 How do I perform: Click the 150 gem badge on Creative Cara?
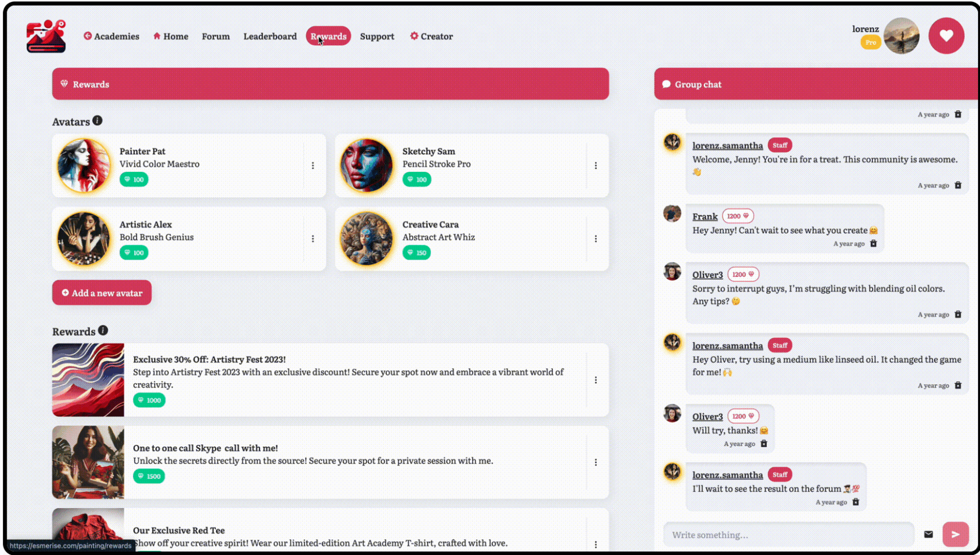(416, 253)
